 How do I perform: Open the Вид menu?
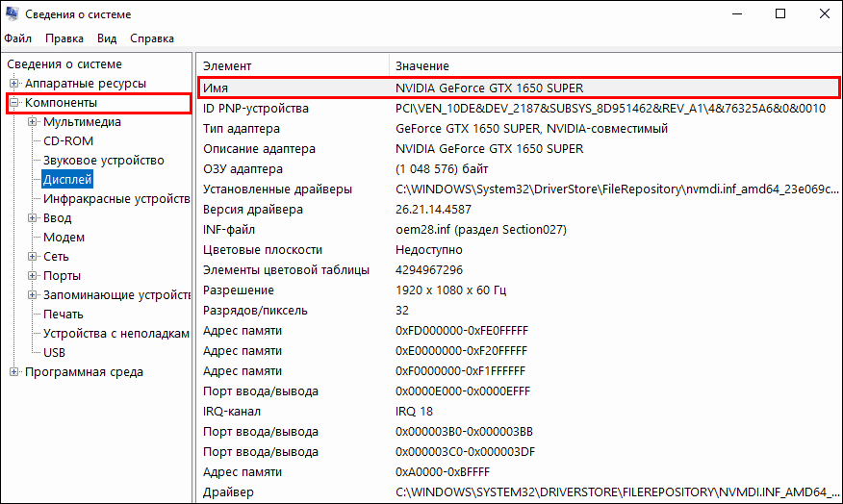click(x=107, y=38)
